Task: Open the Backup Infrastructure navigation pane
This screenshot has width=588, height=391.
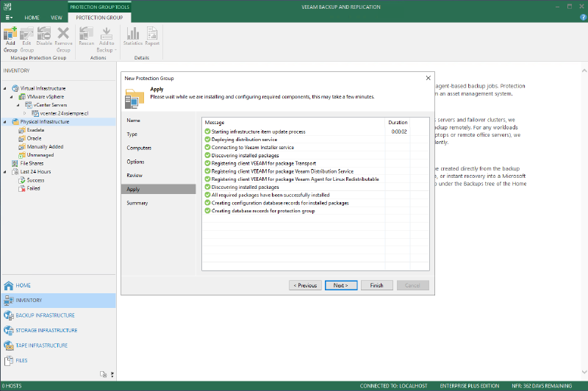Action: coord(59,315)
